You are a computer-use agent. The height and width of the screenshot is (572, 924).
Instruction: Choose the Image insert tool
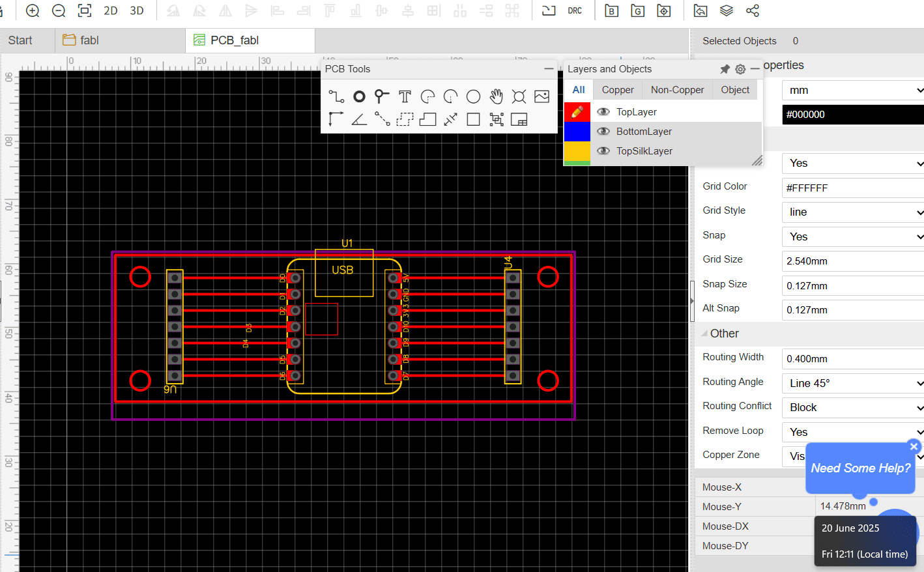tap(541, 97)
